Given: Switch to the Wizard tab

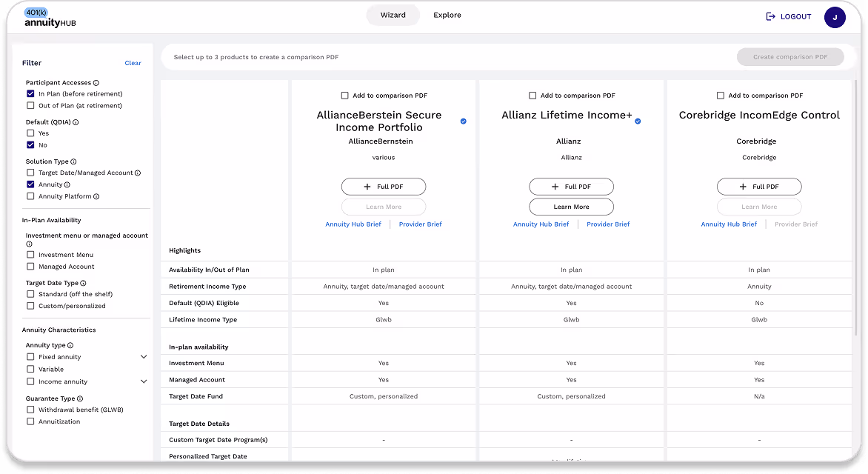Looking at the screenshot, I should pyautogui.click(x=393, y=15).
